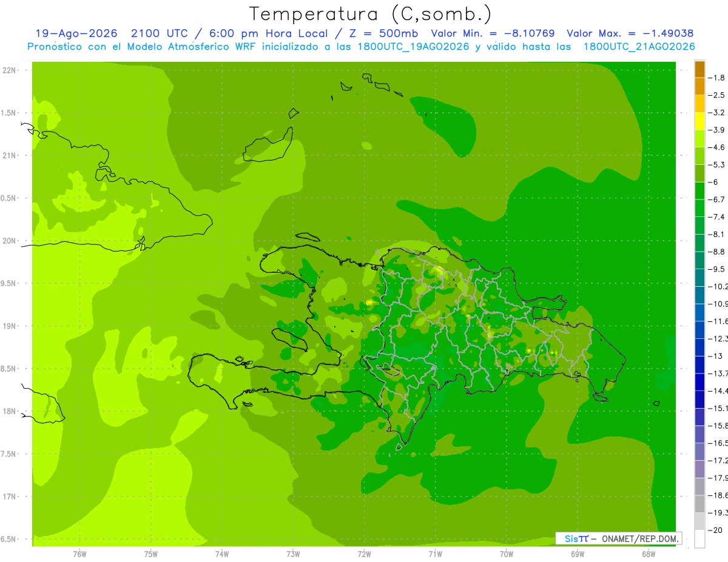Click the 21N latitude label

coord(9,155)
